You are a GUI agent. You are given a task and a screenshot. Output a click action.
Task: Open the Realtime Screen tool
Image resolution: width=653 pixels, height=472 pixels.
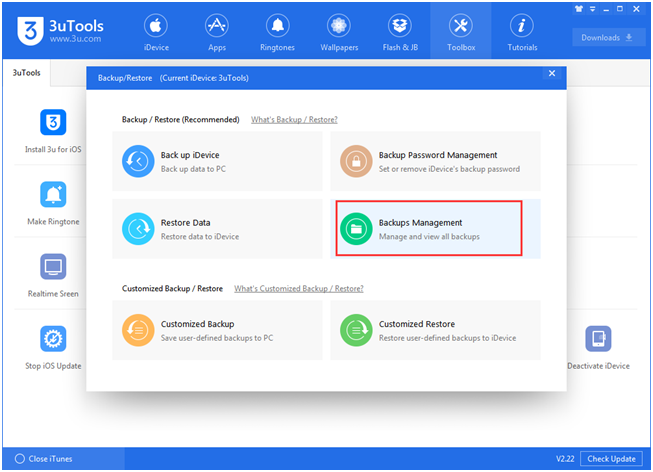pyautogui.click(x=53, y=275)
